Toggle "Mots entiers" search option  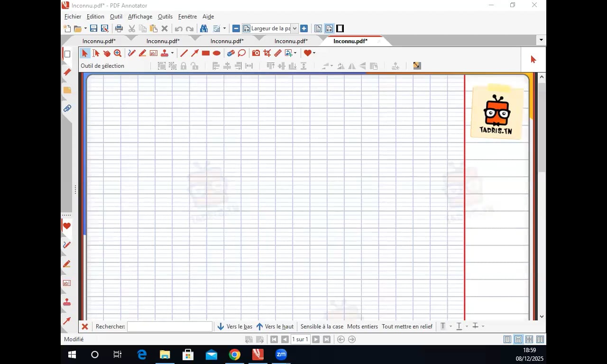pyautogui.click(x=362, y=327)
